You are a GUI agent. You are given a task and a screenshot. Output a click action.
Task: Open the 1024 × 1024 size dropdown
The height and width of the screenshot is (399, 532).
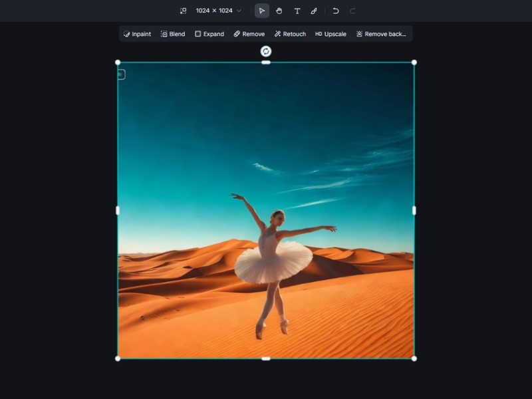click(219, 11)
